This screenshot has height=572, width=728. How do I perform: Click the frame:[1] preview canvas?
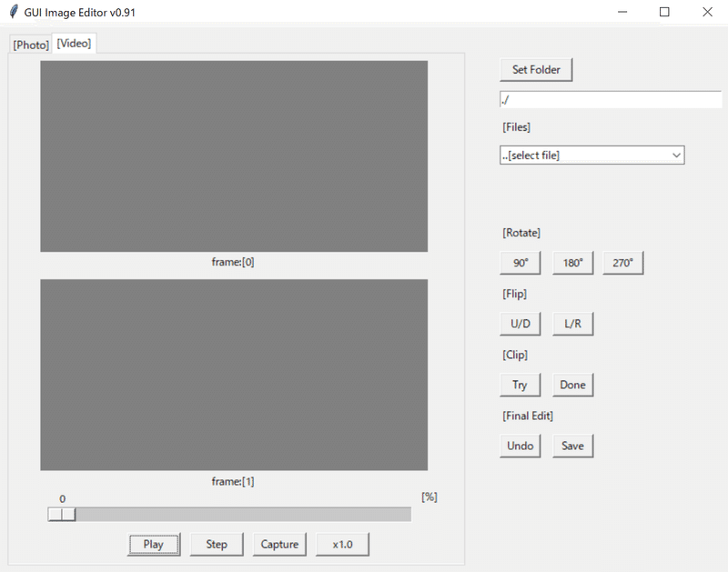pyautogui.click(x=234, y=375)
